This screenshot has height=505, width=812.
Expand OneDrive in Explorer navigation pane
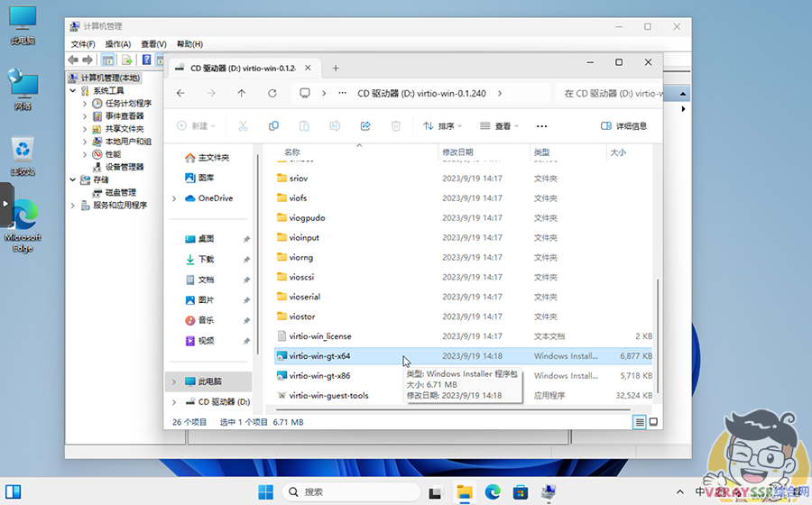[x=174, y=198]
